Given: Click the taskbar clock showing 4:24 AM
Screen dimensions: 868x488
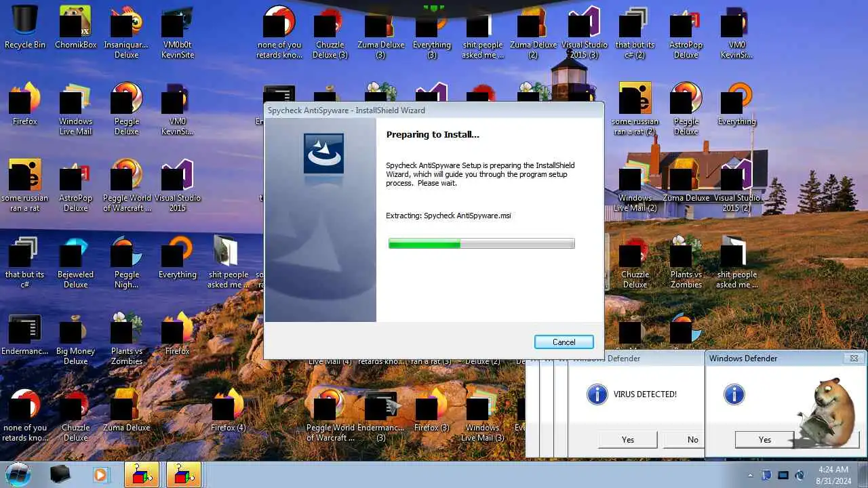Looking at the screenshot, I should pyautogui.click(x=833, y=475).
